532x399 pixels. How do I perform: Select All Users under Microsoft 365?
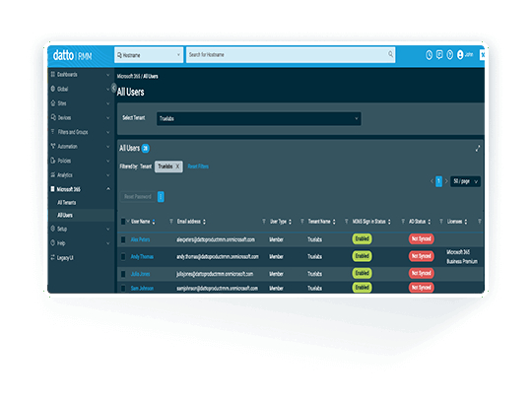point(65,215)
